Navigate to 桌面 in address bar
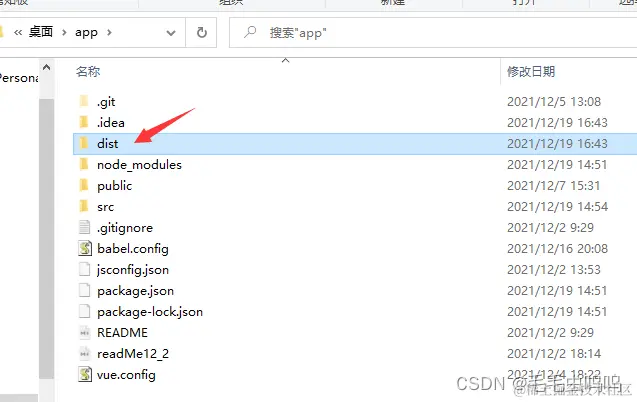The height and width of the screenshot is (402, 637). pos(41,32)
